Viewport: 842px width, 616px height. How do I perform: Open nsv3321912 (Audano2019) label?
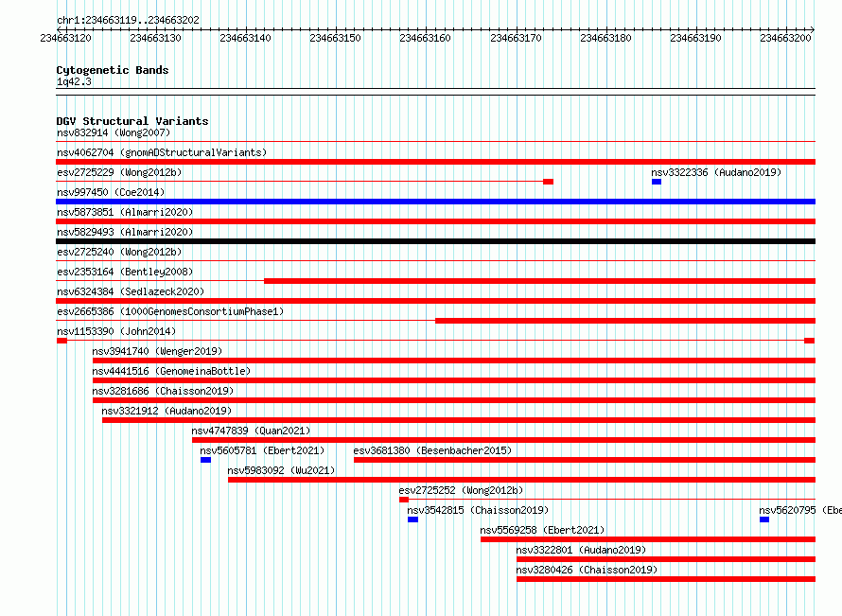point(167,411)
